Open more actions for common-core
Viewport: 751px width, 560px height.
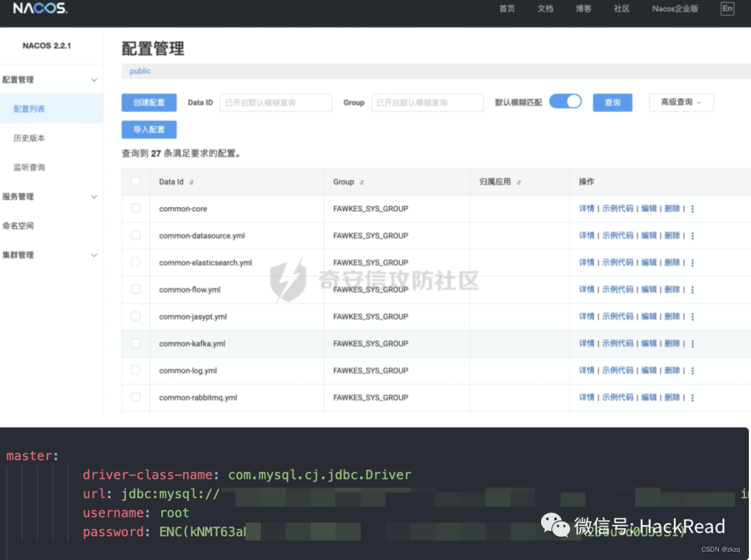692,208
